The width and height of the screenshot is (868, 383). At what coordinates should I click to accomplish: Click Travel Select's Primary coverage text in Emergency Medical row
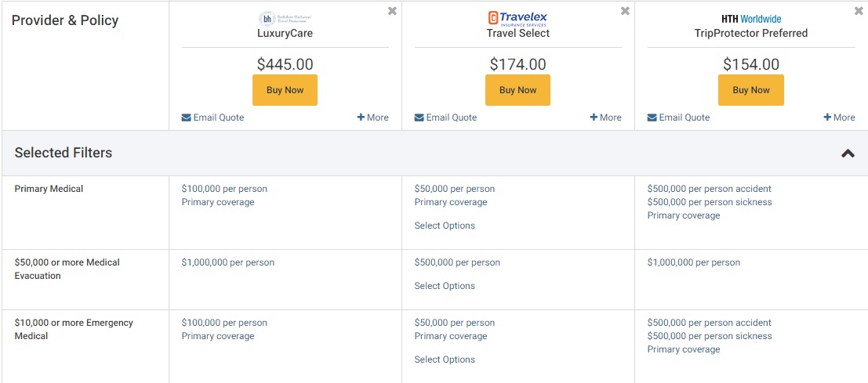pyautogui.click(x=451, y=336)
